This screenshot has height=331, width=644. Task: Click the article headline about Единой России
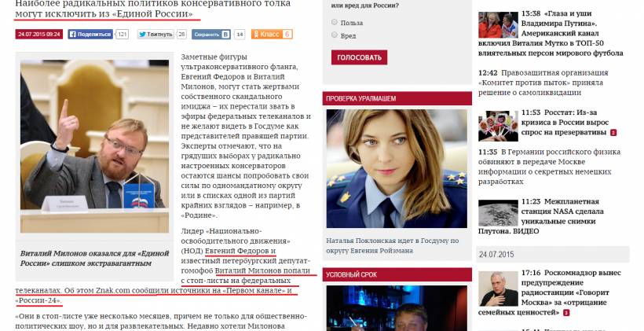(x=153, y=9)
